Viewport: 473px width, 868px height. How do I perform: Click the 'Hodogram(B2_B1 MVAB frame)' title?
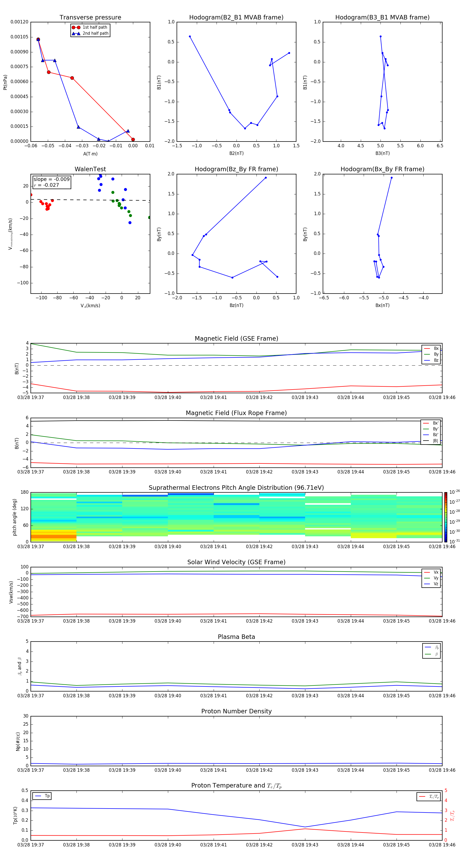pos(236,17)
